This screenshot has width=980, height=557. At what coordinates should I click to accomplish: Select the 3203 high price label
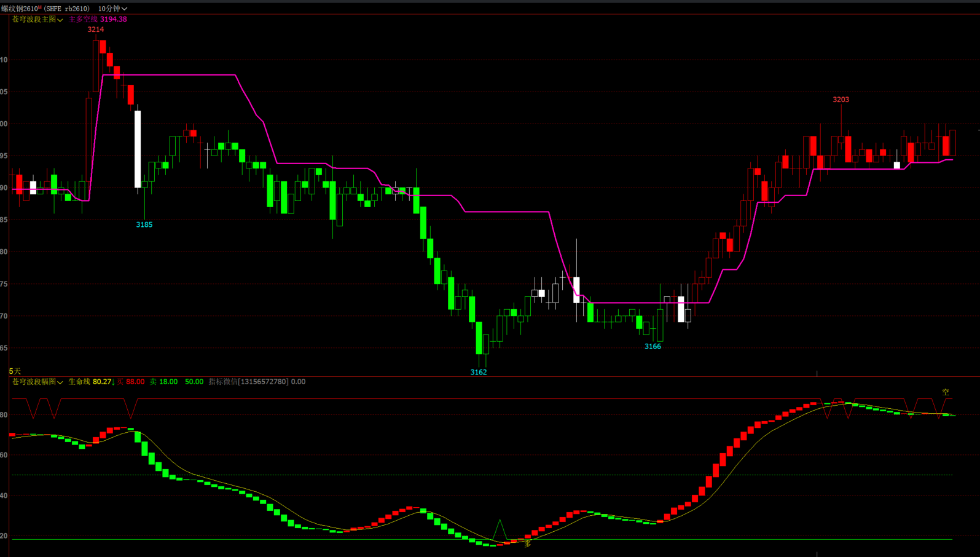(x=841, y=100)
